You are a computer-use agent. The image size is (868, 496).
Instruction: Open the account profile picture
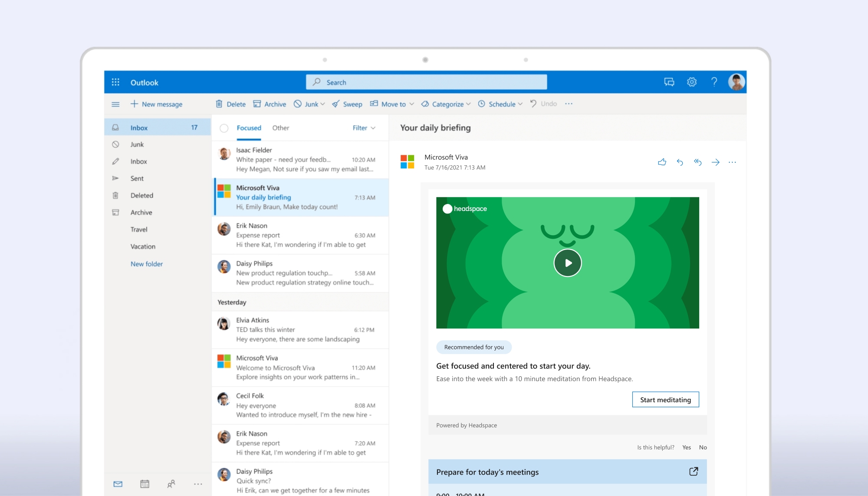point(736,82)
